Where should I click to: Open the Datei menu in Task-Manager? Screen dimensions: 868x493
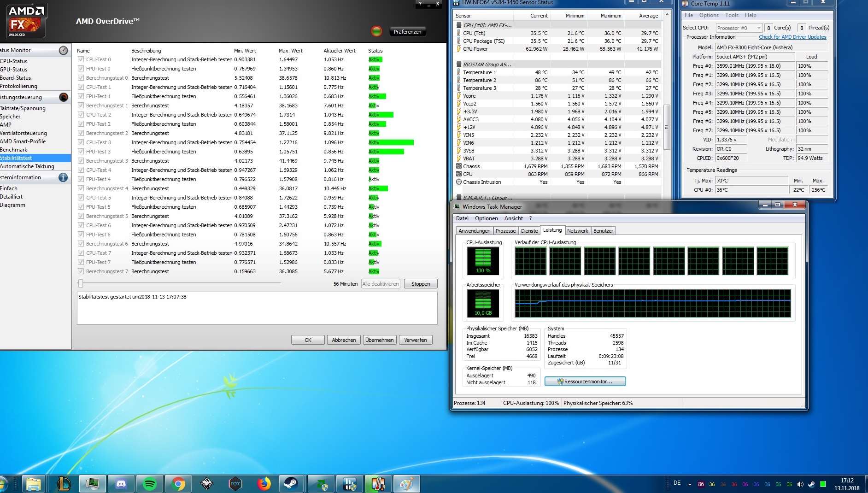tap(462, 218)
